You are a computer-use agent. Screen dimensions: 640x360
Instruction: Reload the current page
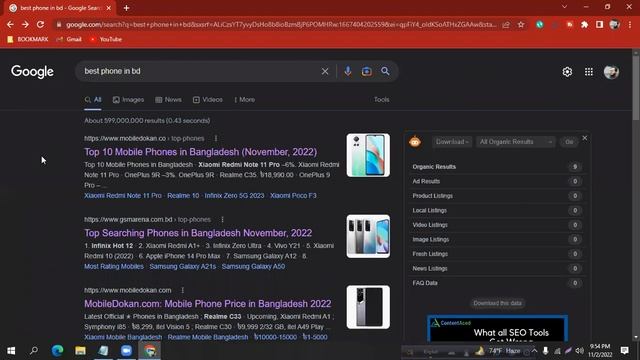coord(40,24)
